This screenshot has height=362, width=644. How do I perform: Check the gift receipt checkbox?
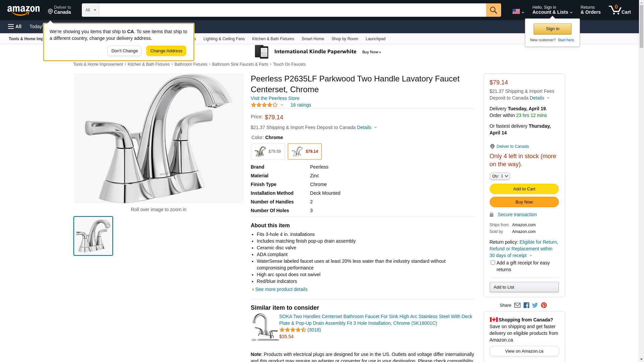(493, 263)
